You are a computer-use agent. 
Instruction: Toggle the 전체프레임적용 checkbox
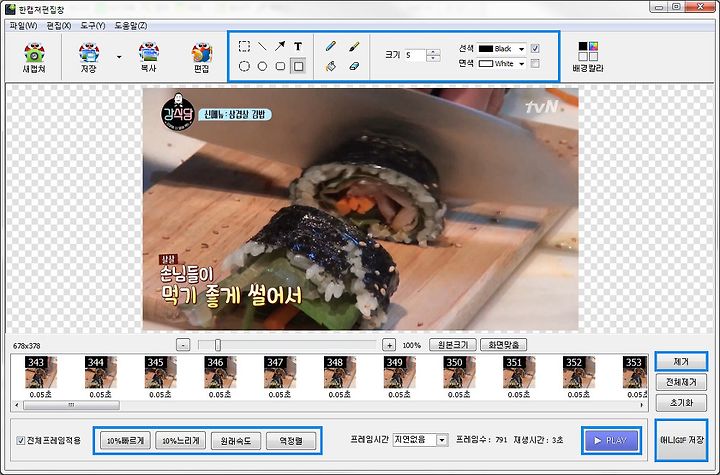pyautogui.click(x=21, y=441)
